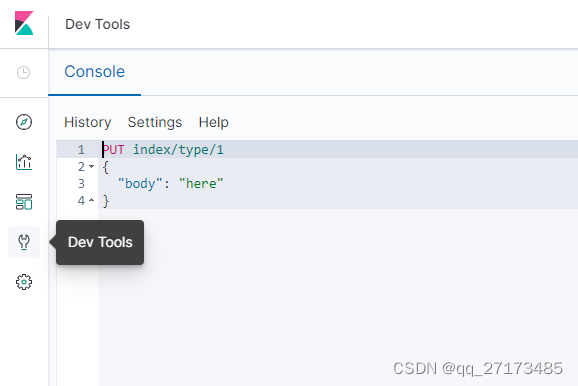Click the Dev Tools tooltip label
The width and height of the screenshot is (578, 386).
point(100,242)
